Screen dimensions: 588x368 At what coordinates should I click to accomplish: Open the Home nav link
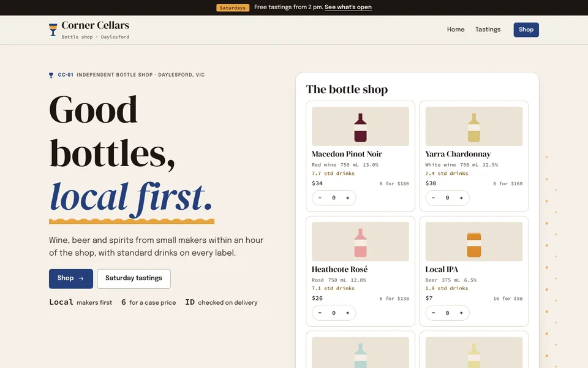click(456, 29)
